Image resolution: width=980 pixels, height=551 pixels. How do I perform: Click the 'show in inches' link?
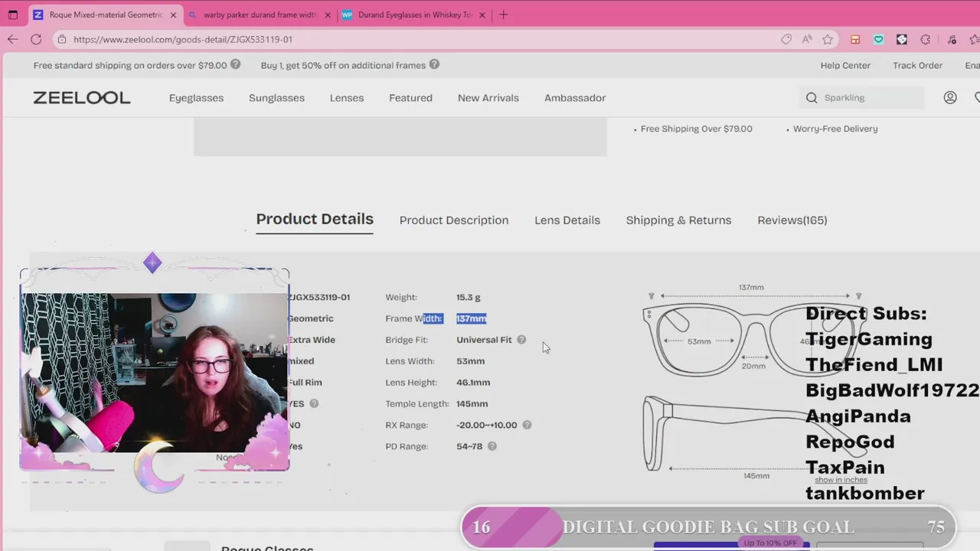coord(841,480)
